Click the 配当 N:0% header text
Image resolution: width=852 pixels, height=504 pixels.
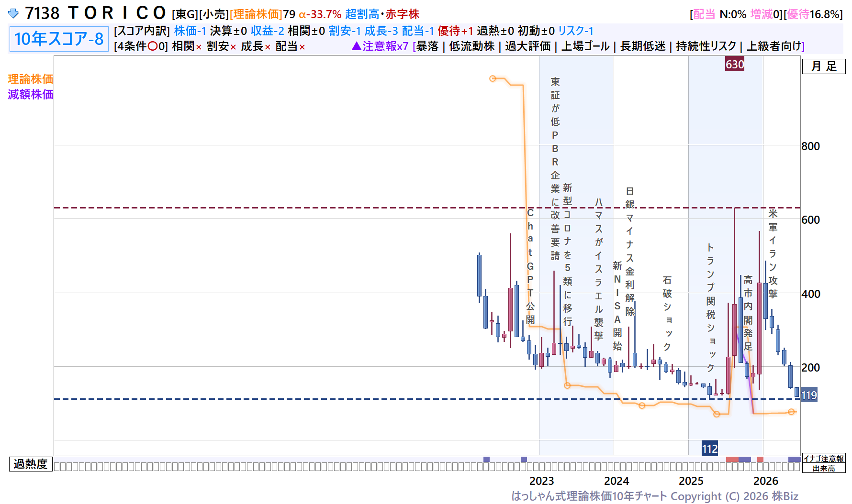[x=719, y=14]
